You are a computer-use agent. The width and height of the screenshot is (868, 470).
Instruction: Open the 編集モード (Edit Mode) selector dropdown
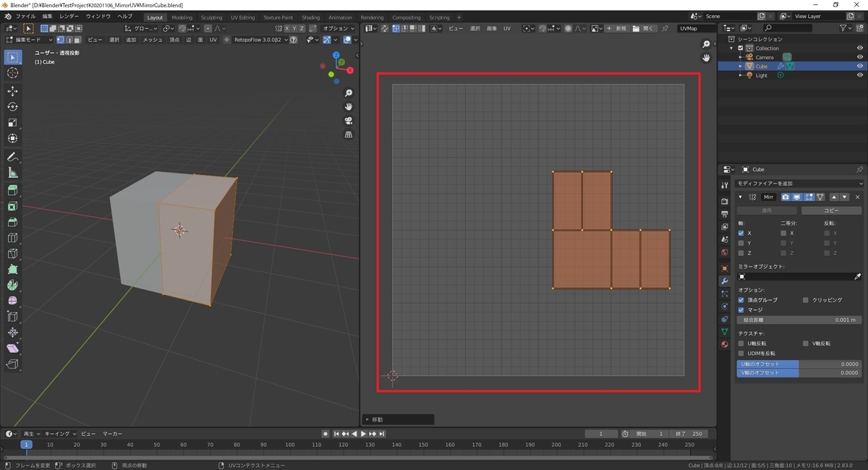click(x=28, y=40)
